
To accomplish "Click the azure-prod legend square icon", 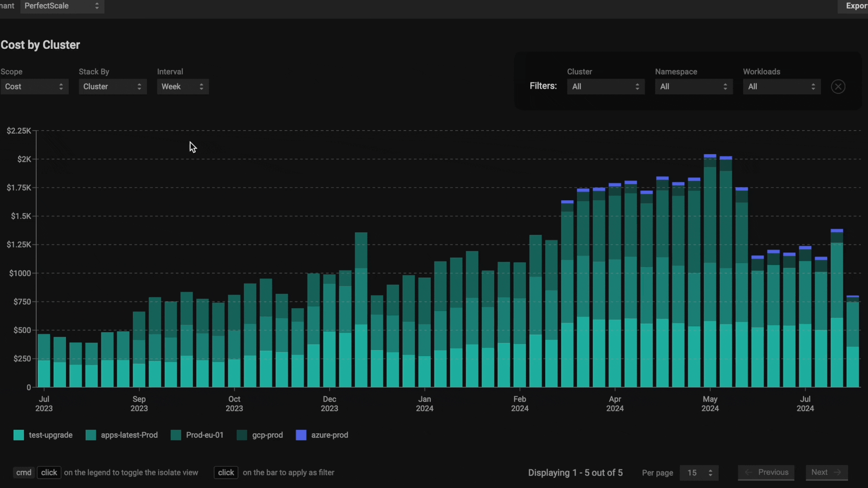I will [x=301, y=435].
